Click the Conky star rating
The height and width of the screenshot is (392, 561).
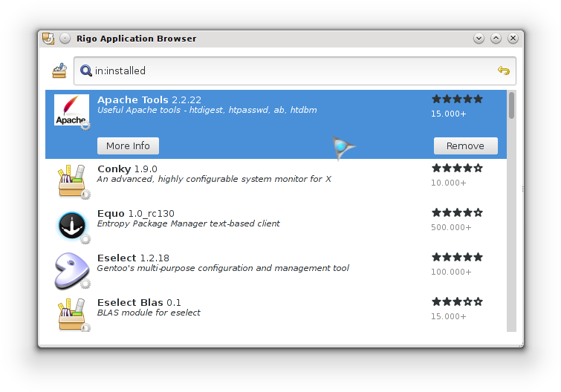[x=457, y=169]
